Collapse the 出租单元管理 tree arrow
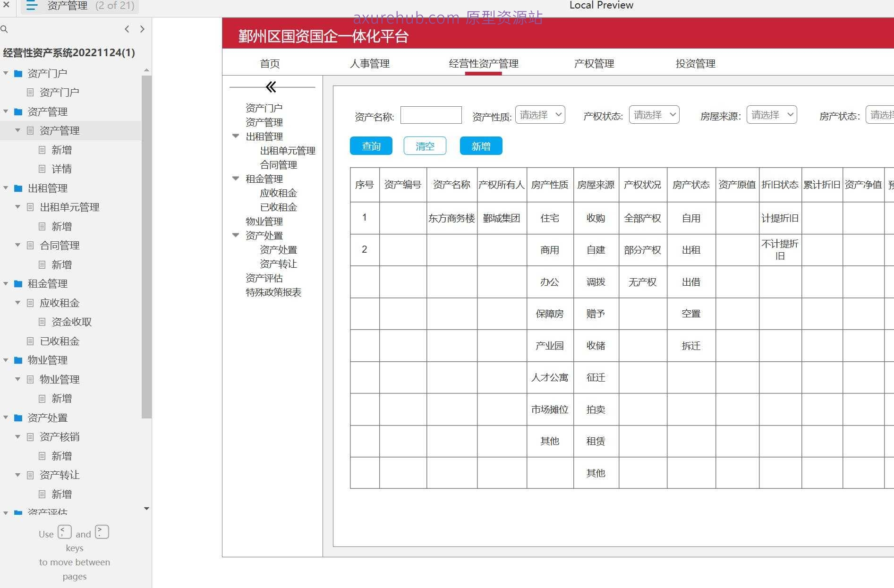The height and width of the screenshot is (588, 894). click(x=17, y=207)
